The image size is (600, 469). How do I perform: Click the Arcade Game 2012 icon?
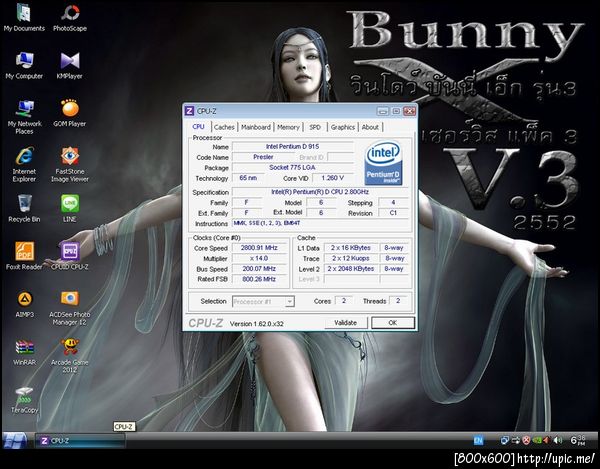(x=70, y=356)
